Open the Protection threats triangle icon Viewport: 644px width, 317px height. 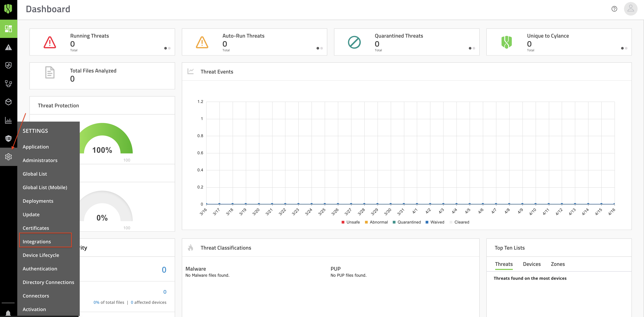(x=8, y=47)
